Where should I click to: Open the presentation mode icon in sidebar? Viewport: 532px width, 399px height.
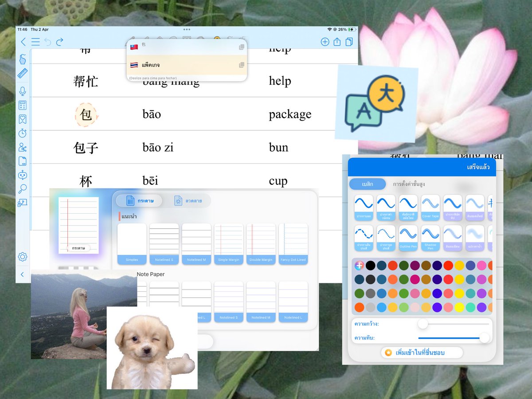point(23,203)
